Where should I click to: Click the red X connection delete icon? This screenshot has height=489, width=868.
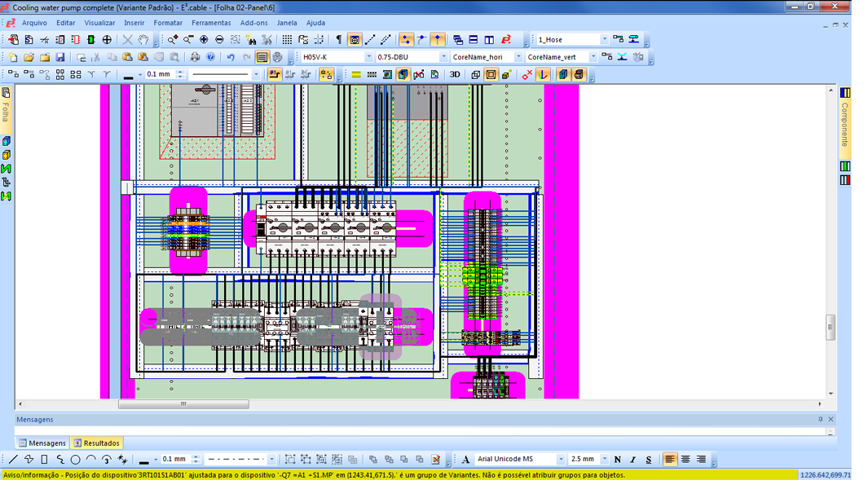pos(527,75)
